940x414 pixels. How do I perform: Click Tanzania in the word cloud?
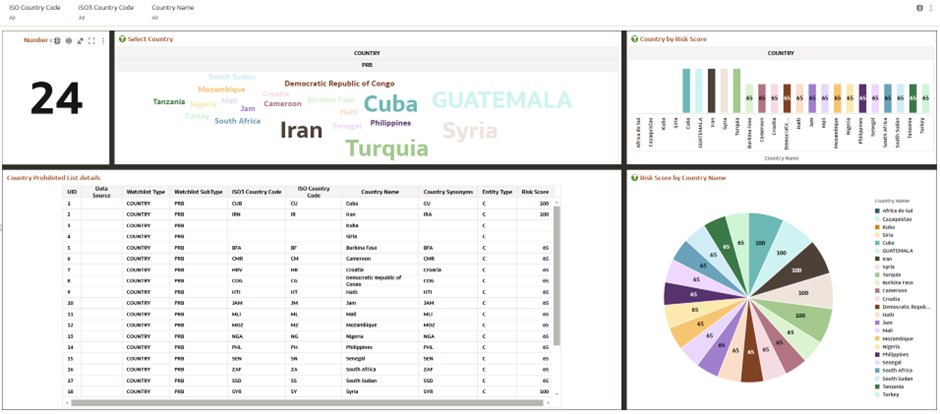click(x=169, y=102)
